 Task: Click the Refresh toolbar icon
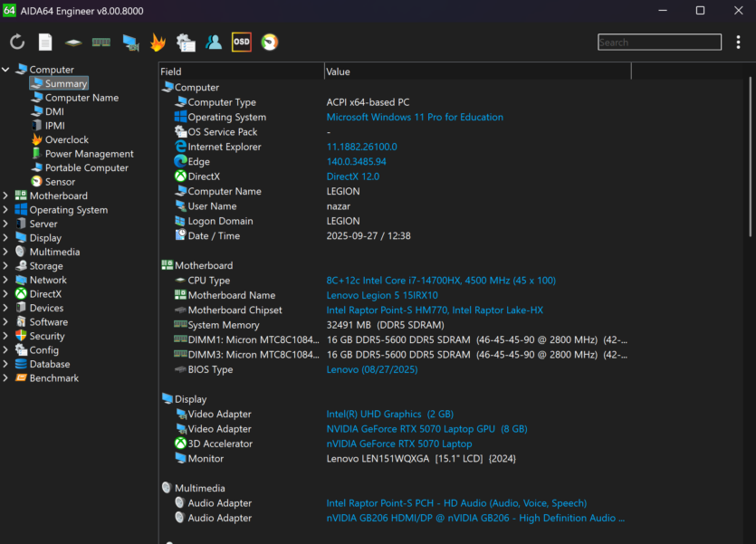(17, 43)
